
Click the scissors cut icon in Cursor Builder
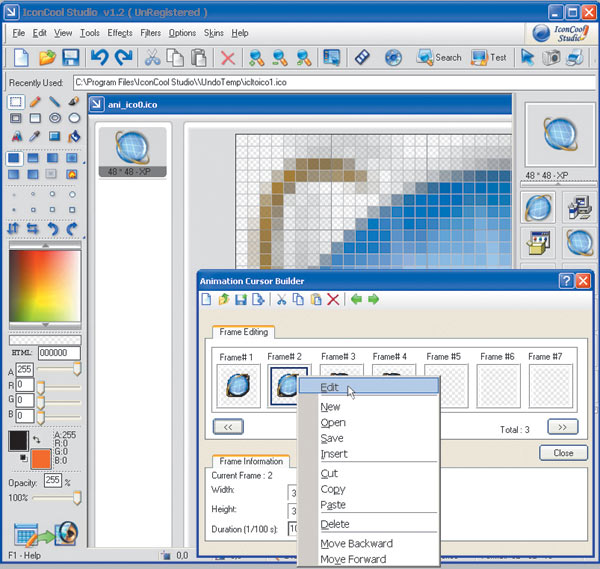click(282, 299)
